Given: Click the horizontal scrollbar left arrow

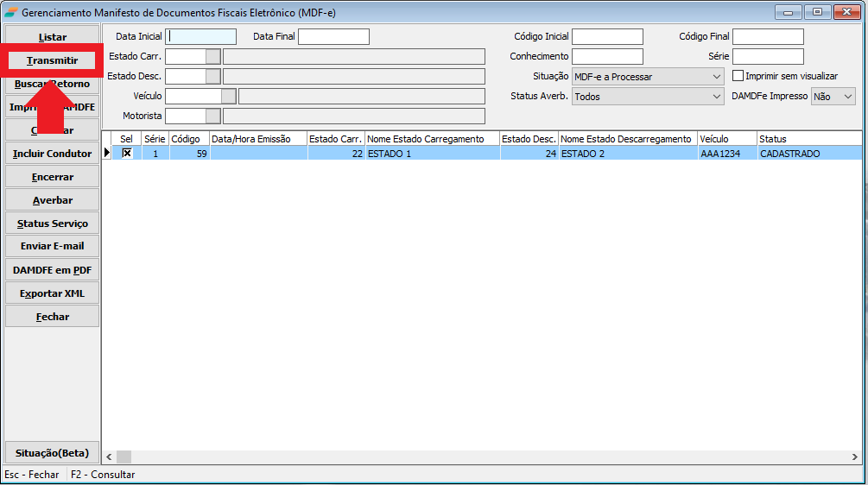Looking at the screenshot, I should [x=109, y=457].
